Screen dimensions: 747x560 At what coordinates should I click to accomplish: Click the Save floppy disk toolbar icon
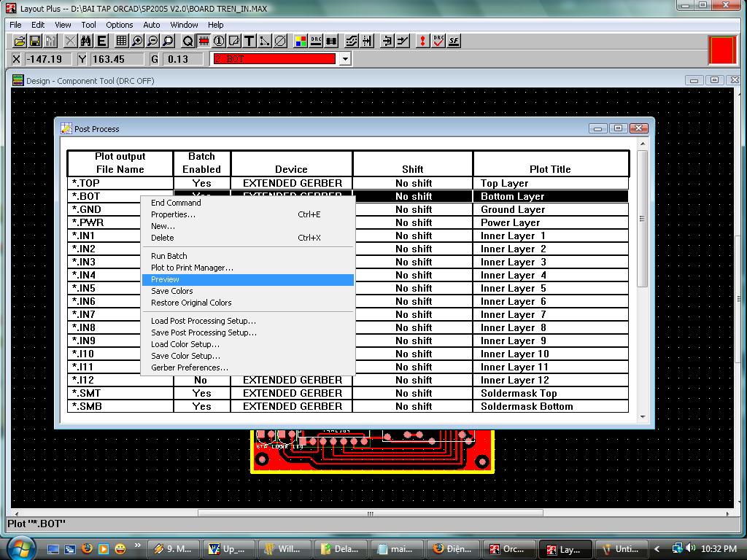pos(35,41)
